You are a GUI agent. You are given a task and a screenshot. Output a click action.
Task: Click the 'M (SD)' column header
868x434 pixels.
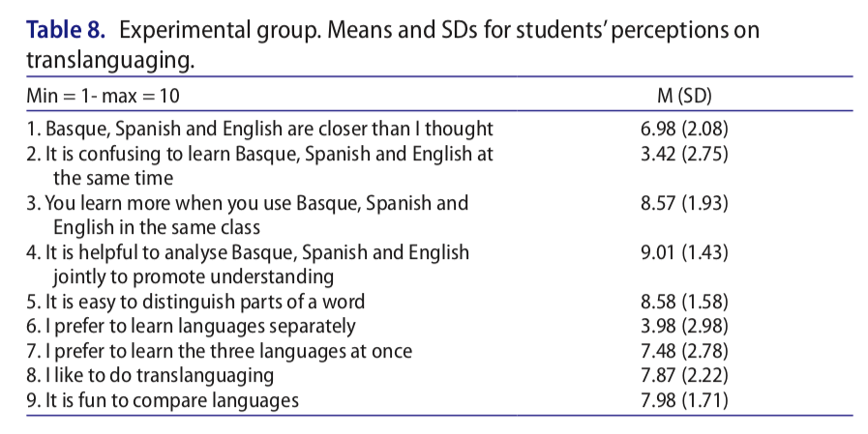(683, 96)
